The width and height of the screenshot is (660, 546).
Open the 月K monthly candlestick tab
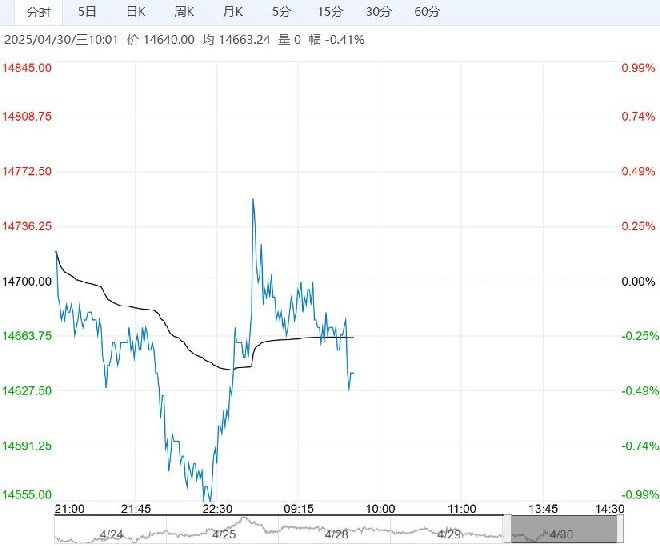pyautogui.click(x=233, y=12)
